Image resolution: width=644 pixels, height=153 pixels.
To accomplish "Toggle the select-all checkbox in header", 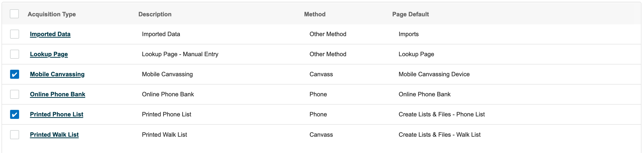I will pyautogui.click(x=14, y=14).
